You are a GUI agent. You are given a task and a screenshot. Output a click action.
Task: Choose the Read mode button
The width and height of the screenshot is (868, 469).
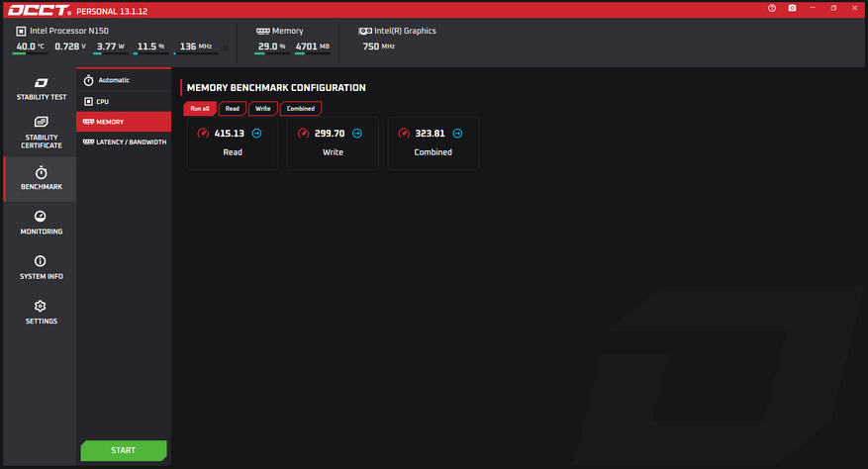[233, 109]
